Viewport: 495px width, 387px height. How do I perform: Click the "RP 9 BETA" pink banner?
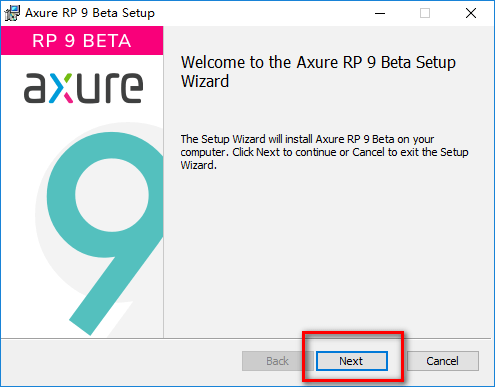tap(82, 41)
